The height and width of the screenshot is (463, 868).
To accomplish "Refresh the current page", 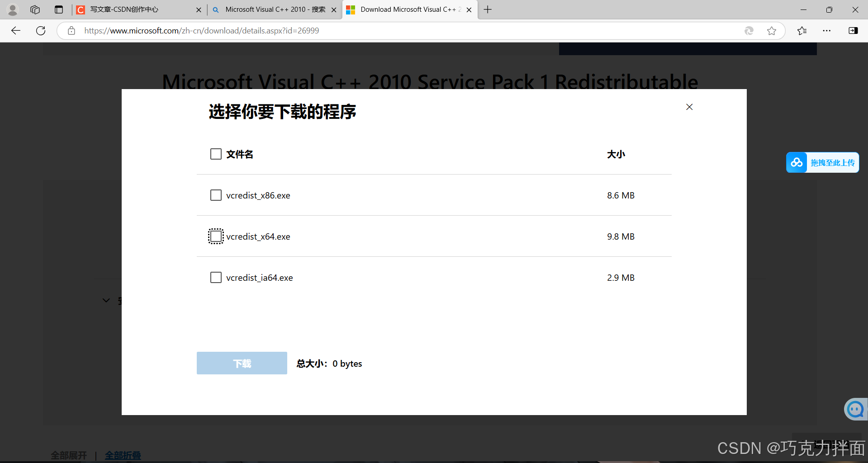I will [41, 31].
